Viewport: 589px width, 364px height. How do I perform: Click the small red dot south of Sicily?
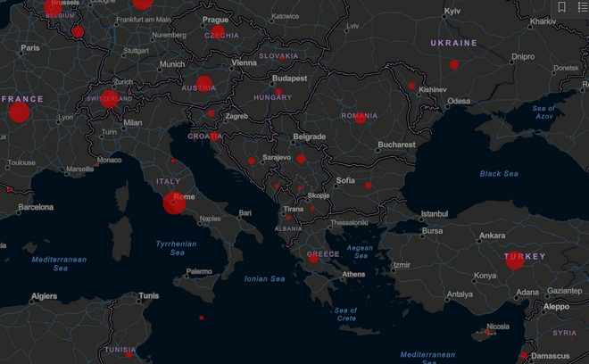(202, 318)
